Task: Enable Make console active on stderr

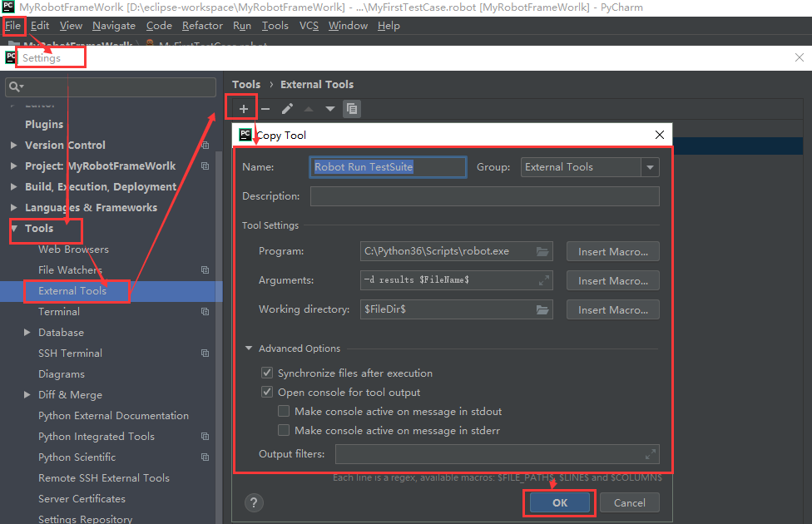Action: coord(284,431)
